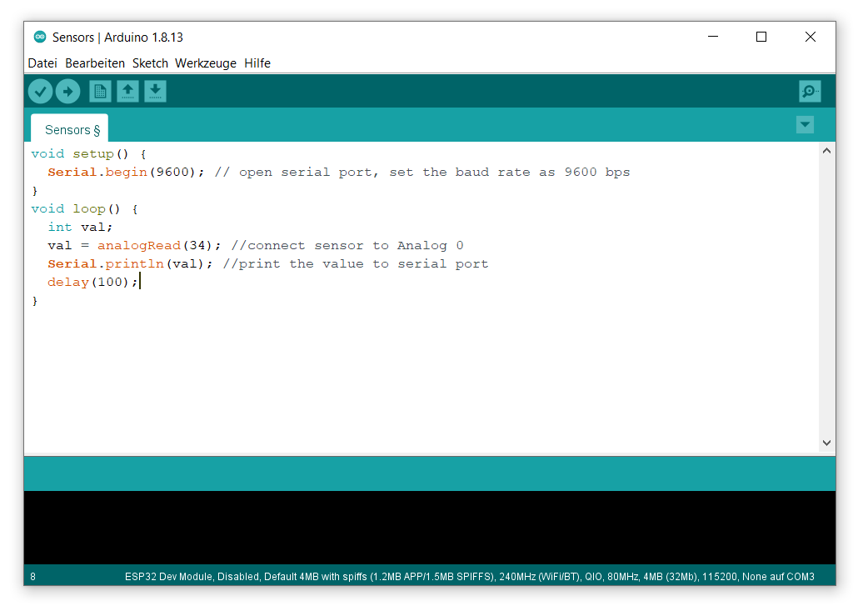
Task: Expand the Werkzeuge menu
Action: (206, 63)
